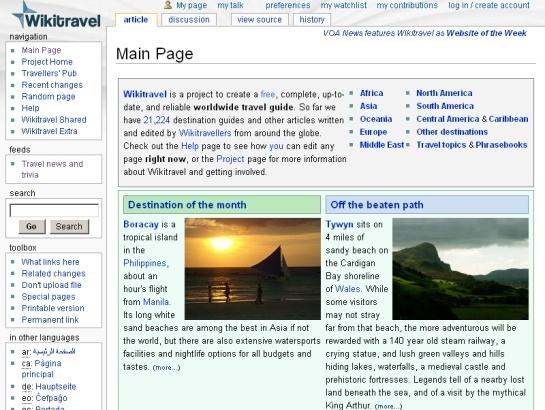Viewport: 545px width, 410px height.
Task: Browse South America destinations
Action: (x=445, y=106)
